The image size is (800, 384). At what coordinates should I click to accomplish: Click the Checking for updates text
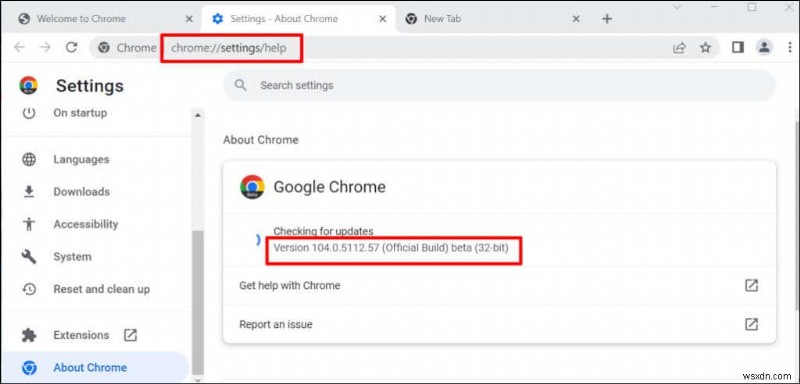point(323,232)
